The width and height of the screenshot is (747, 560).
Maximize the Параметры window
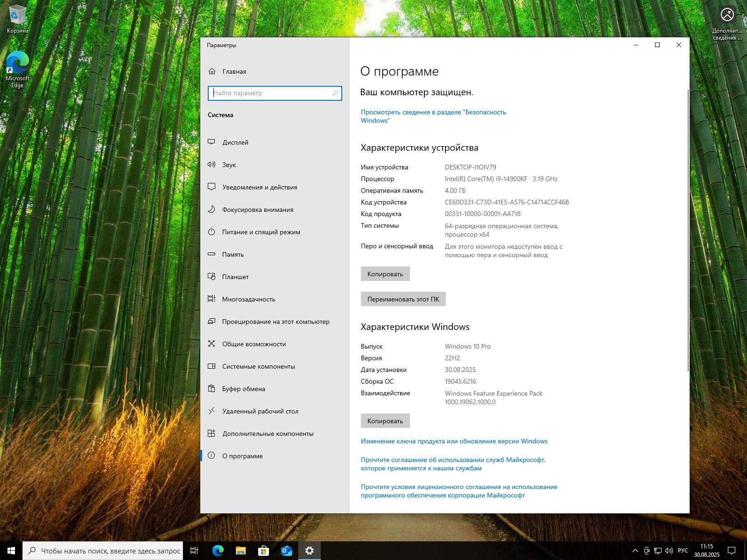click(x=657, y=45)
